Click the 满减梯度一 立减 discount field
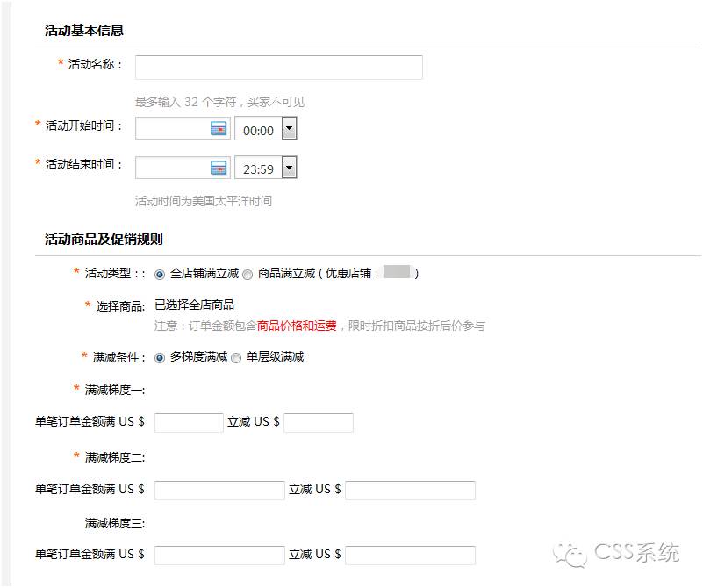703x588 pixels. click(318, 423)
